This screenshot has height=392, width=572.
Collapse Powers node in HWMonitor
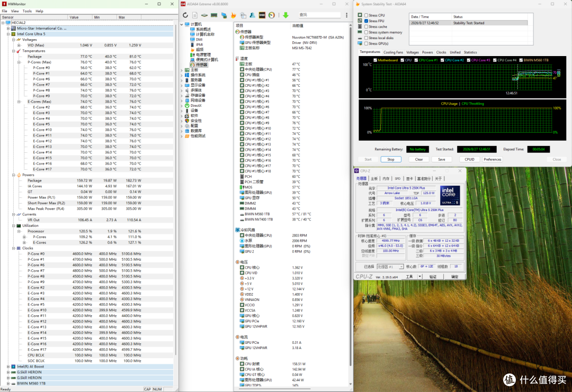coord(13,175)
